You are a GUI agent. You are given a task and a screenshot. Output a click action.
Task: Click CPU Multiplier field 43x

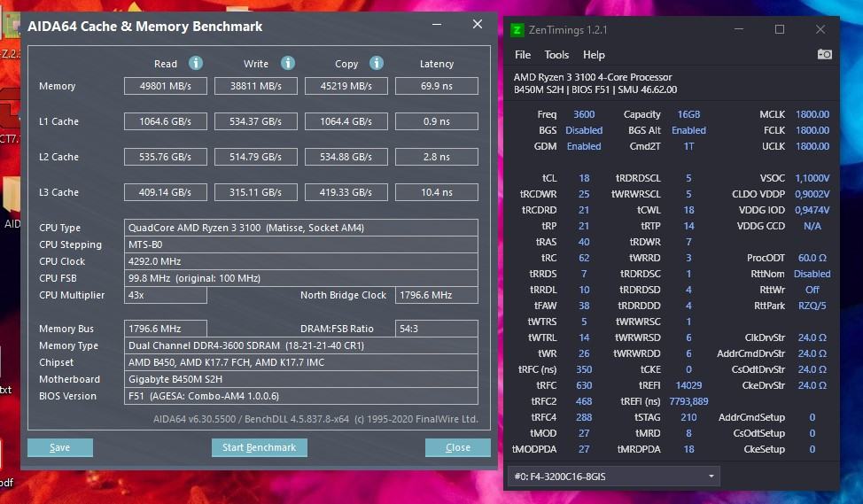165,295
